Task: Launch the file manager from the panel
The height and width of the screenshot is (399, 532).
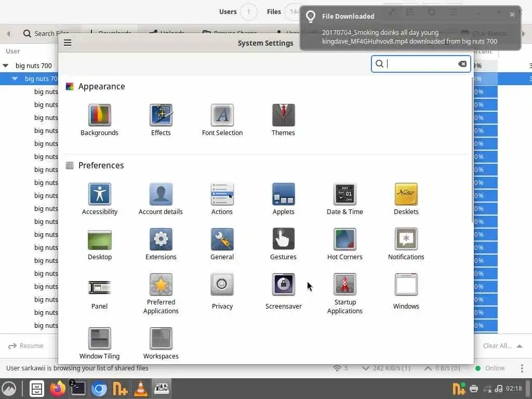Action: click(x=37, y=389)
